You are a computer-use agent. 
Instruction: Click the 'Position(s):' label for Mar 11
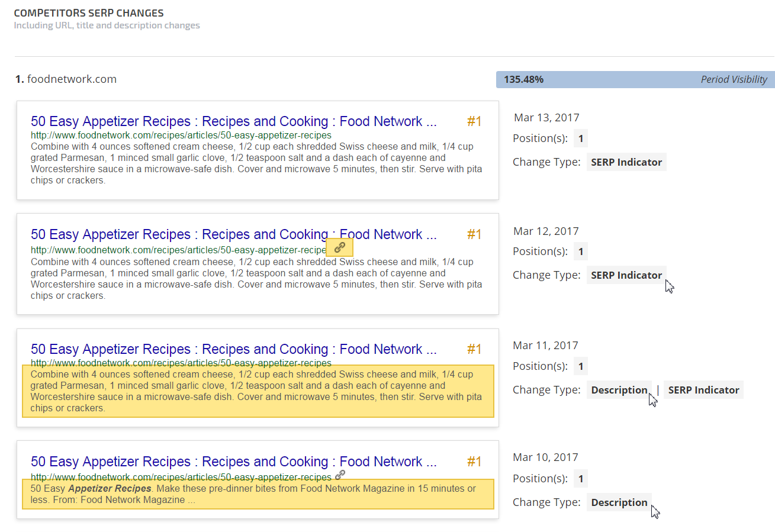pos(541,366)
